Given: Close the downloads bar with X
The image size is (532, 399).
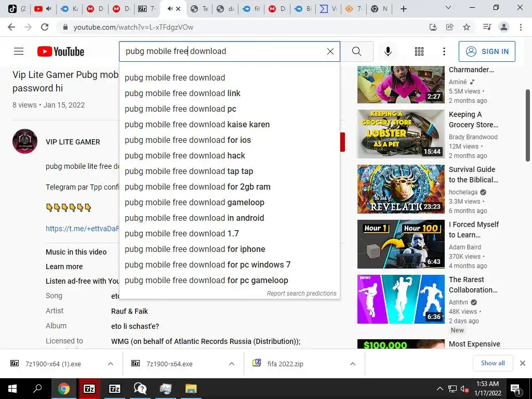Looking at the screenshot, I should pyautogui.click(x=523, y=363).
